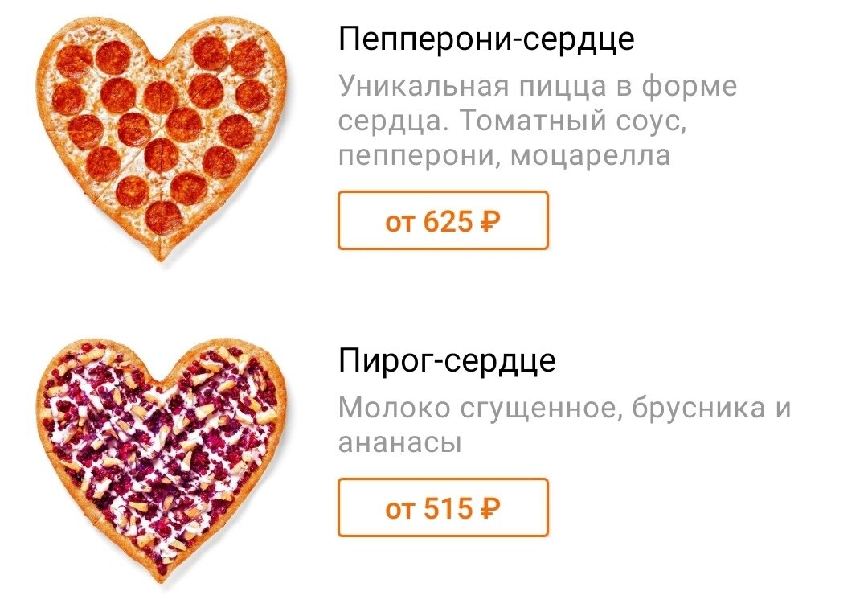Click the Пепперони-сердце description text

click(x=538, y=119)
